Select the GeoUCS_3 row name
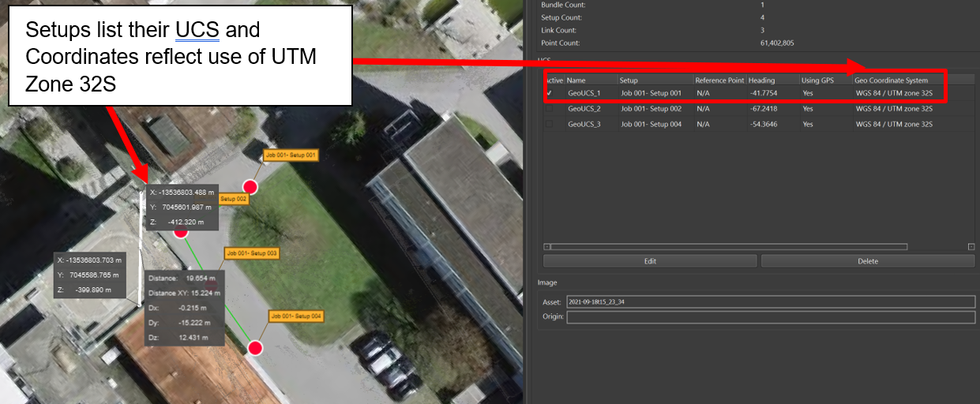Image resolution: width=980 pixels, height=404 pixels. pyautogui.click(x=584, y=125)
